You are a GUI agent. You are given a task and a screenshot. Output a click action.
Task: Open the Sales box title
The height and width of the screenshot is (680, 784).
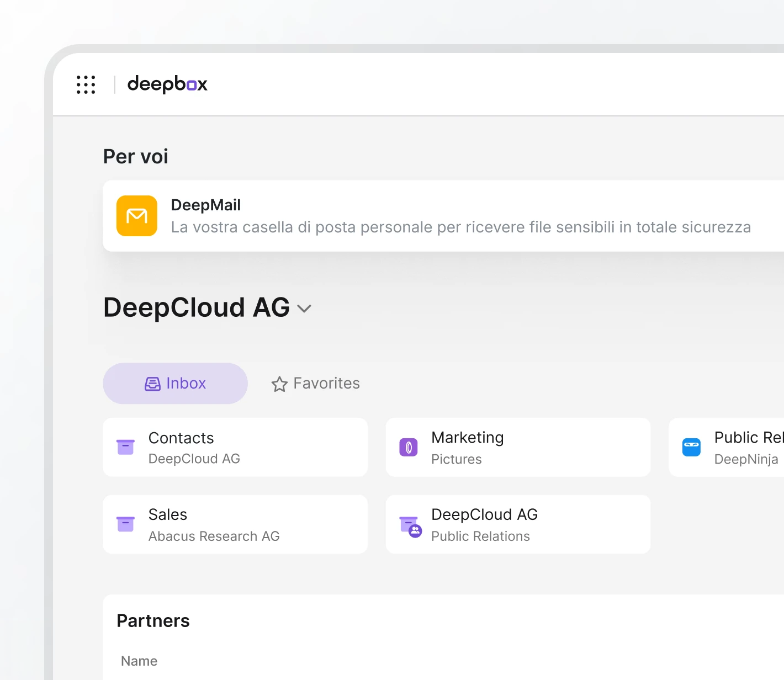click(x=168, y=514)
